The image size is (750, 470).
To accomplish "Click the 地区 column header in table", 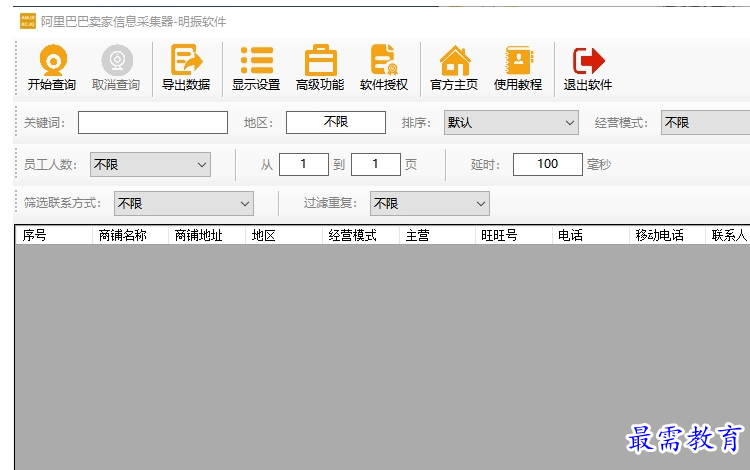I will (x=284, y=235).
